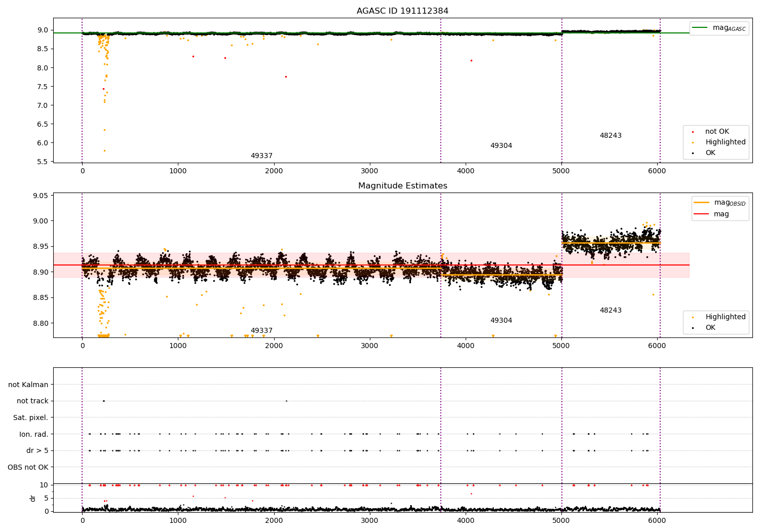Screen dimensions: 760x532
Task: Click the 'Sat. pixel.' axis label
Action: click(x=30, y=418)
